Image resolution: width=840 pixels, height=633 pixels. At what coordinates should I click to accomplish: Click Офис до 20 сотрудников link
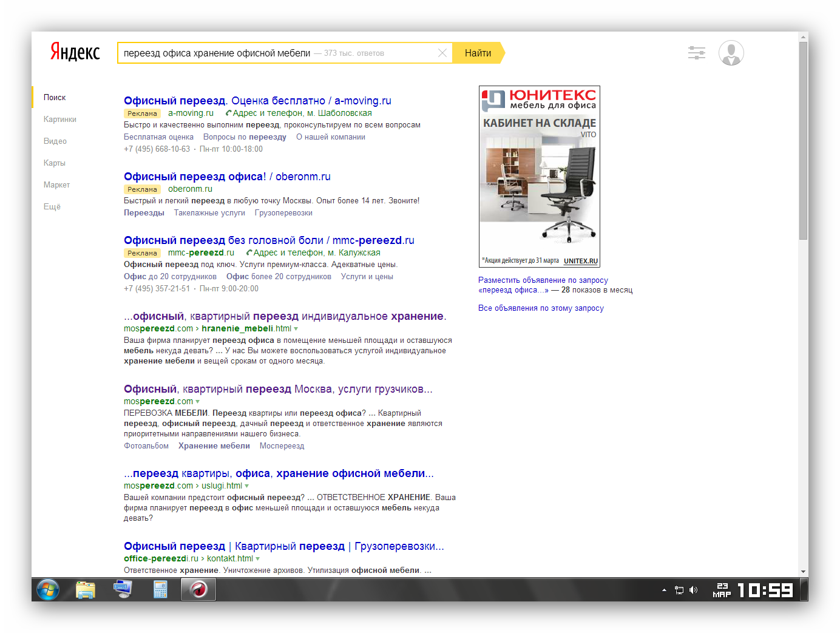point(170,277)
